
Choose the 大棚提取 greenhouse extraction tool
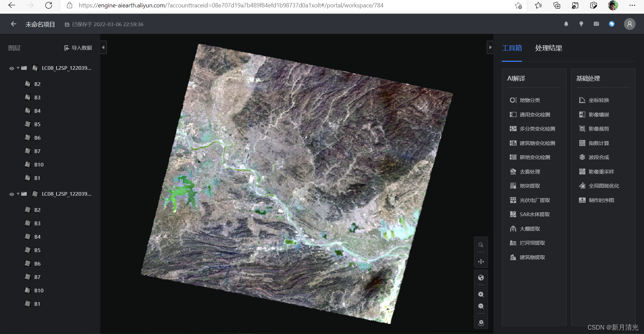[525, 229]
